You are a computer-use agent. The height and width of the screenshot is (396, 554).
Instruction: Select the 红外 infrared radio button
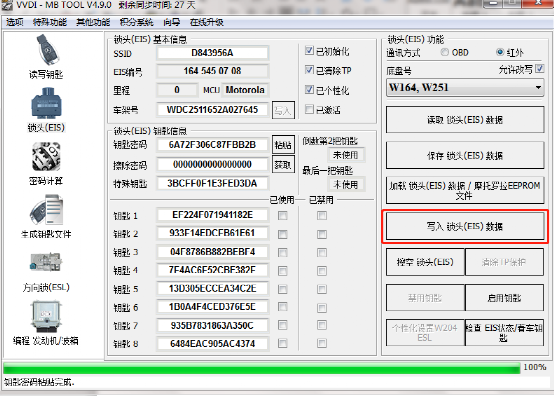click(500, 52)
